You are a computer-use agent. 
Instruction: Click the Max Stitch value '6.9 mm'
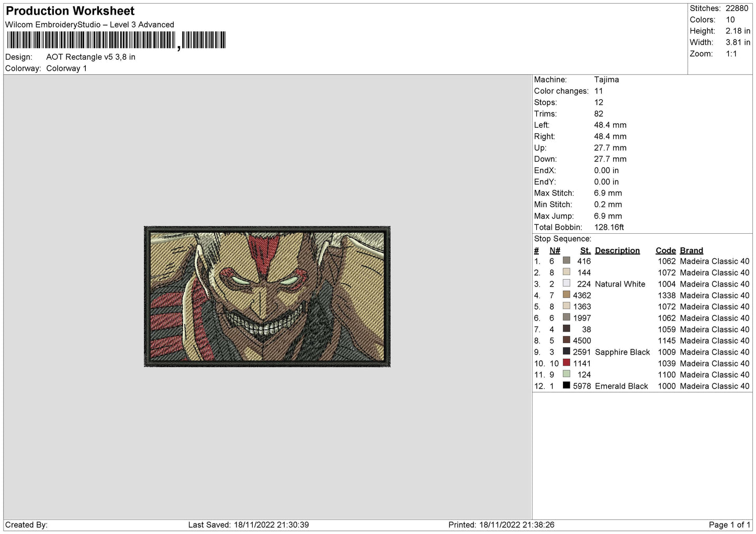[608, 193]
